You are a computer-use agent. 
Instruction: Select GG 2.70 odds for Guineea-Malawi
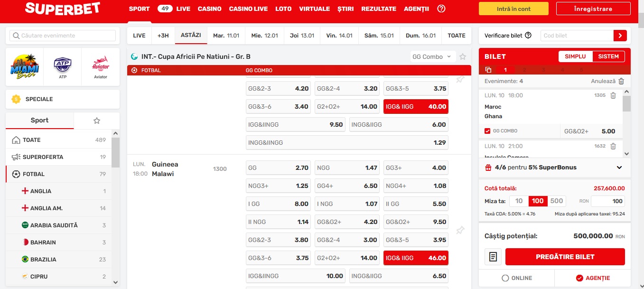(x=278, y=168)
